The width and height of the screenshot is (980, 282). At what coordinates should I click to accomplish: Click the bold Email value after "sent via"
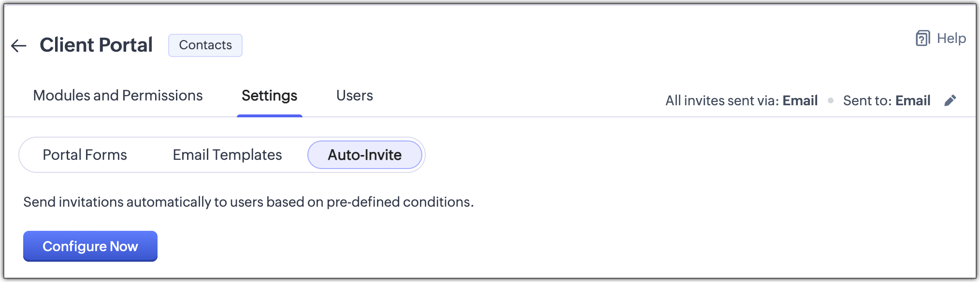pyautogui.click(x=800, y=100)
